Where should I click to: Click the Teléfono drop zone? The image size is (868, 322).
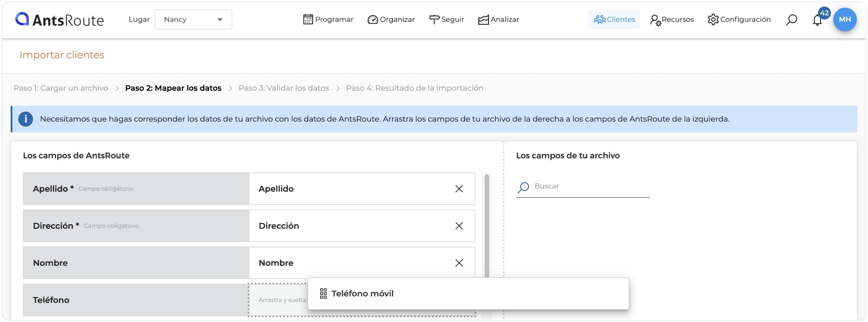[x=362, y=300]
